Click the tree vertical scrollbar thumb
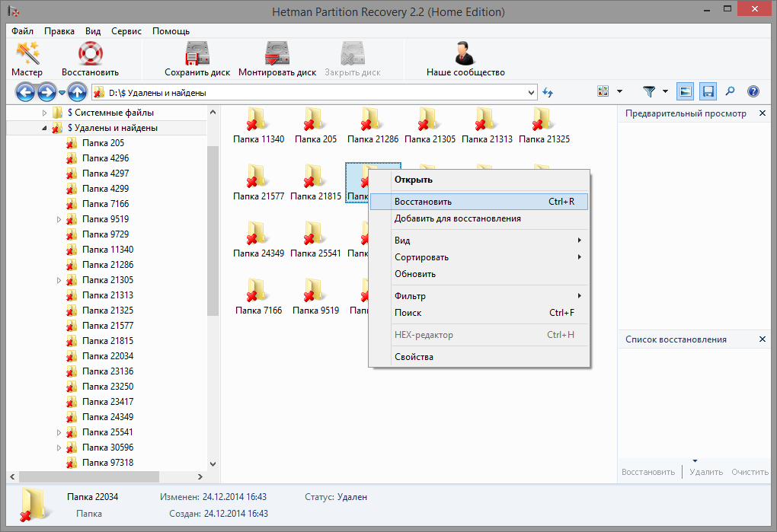Screen dimensions: 777x532 coord(213,231)
